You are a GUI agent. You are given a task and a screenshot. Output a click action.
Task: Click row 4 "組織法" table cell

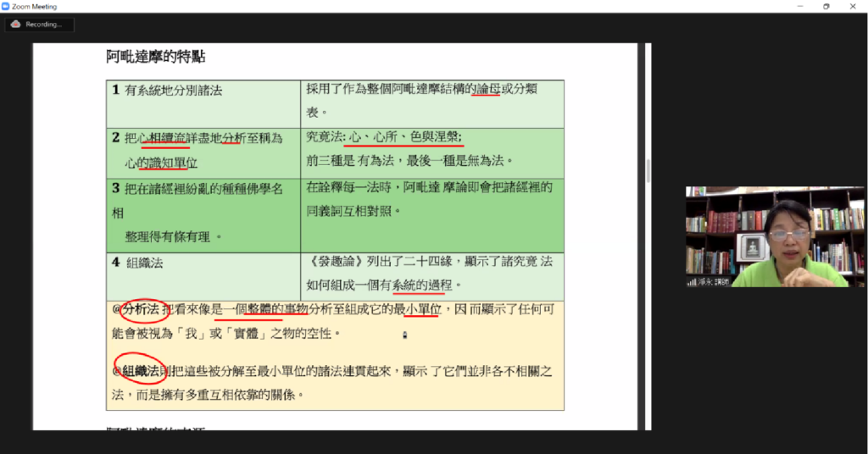(144, 263)
